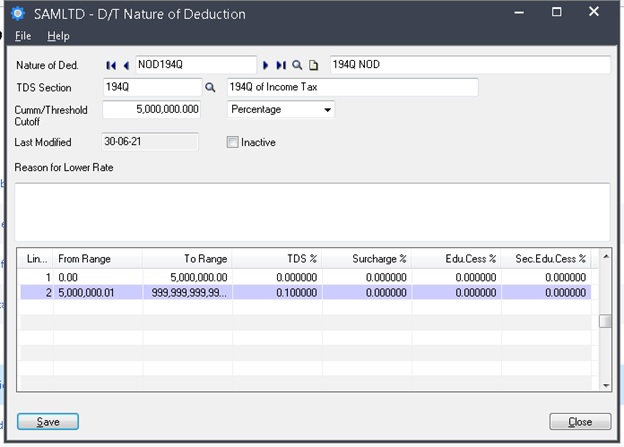Image resolution: width=624 pixels, height=447 pixels.
Task: Click in the Reason for Lower Rate textbox
Action: [312, 212]
